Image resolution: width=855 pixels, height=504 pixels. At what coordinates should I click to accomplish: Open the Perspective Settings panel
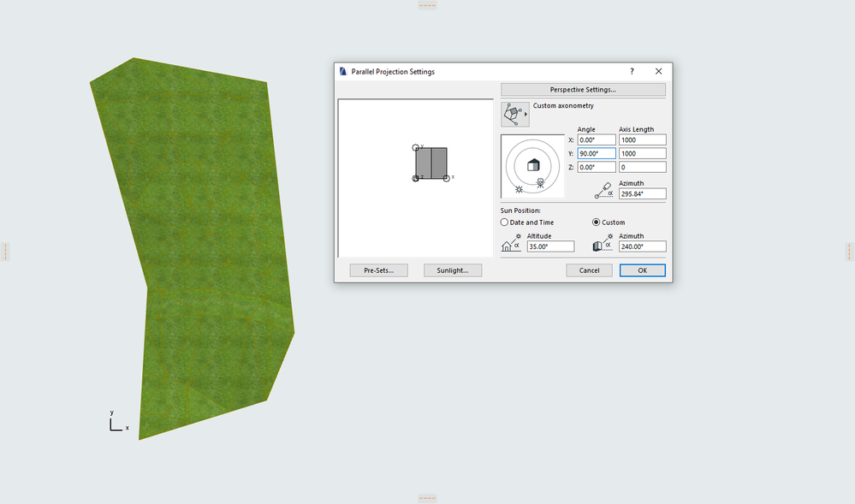coord(582,90)
